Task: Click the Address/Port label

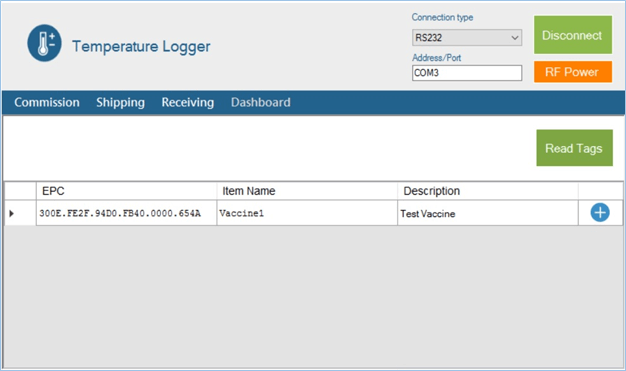Action: [x=436, y=58]
